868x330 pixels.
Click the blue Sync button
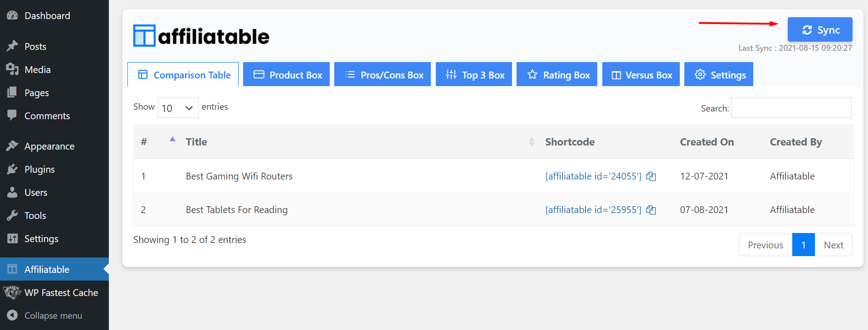click(820, 29)
